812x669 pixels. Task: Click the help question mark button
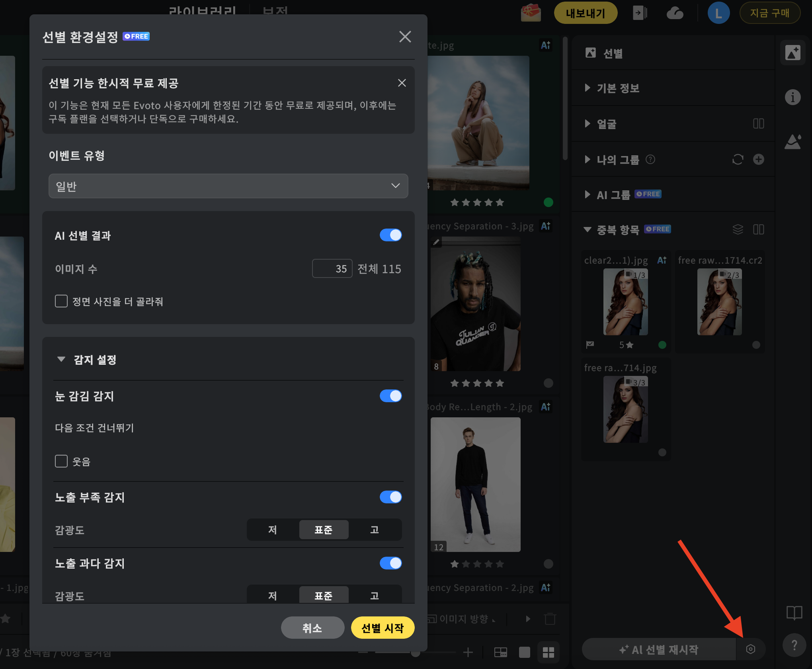794,646
